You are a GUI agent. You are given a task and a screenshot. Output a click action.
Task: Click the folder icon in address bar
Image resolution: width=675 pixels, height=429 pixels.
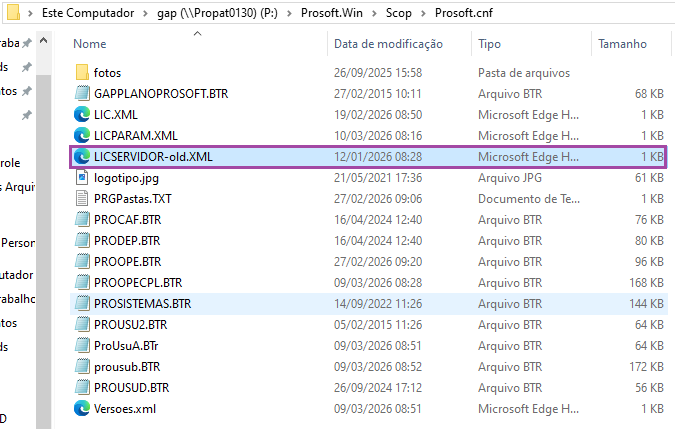(13, 12)
